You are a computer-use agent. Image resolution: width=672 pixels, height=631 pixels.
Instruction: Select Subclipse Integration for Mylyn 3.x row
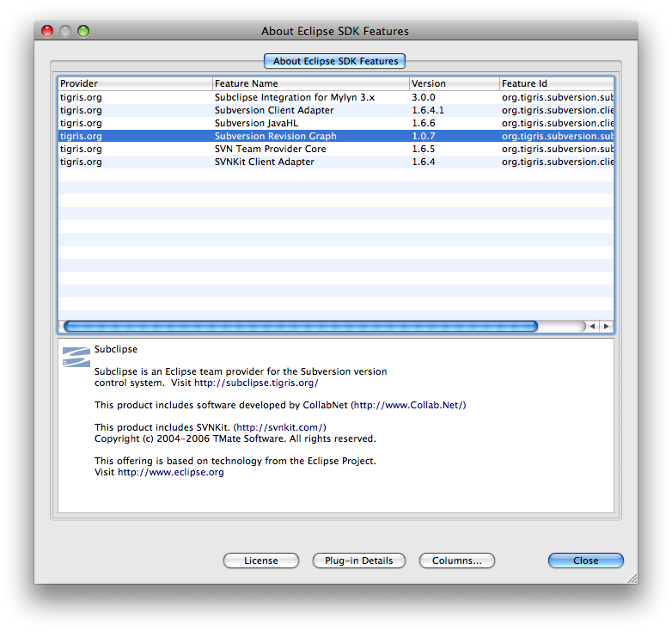(x=336, y=97)
